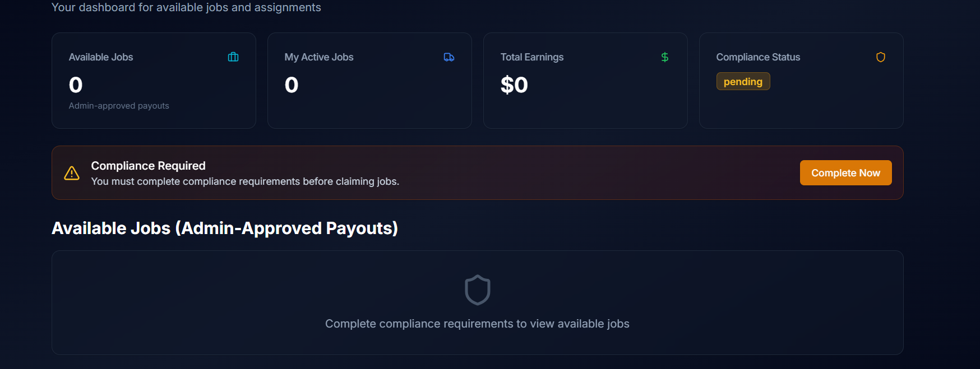Click the large shield icon in the empty jobs panel

pos(478,290)
